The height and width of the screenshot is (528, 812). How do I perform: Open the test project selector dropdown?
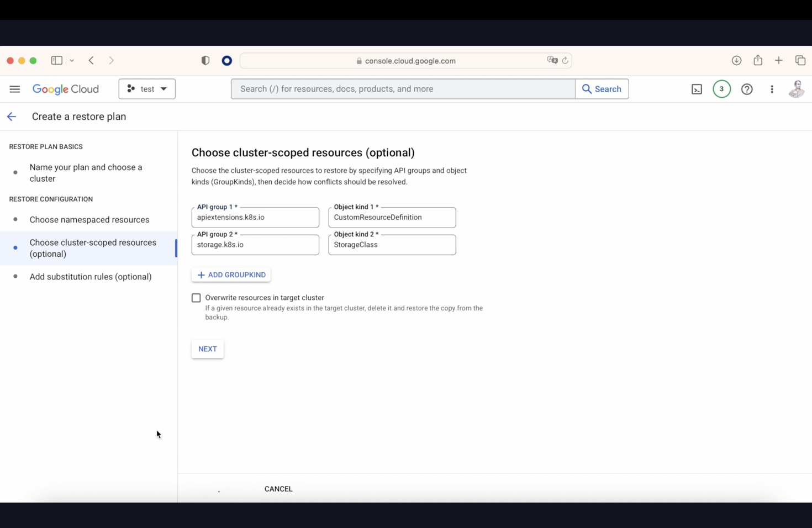147,89
